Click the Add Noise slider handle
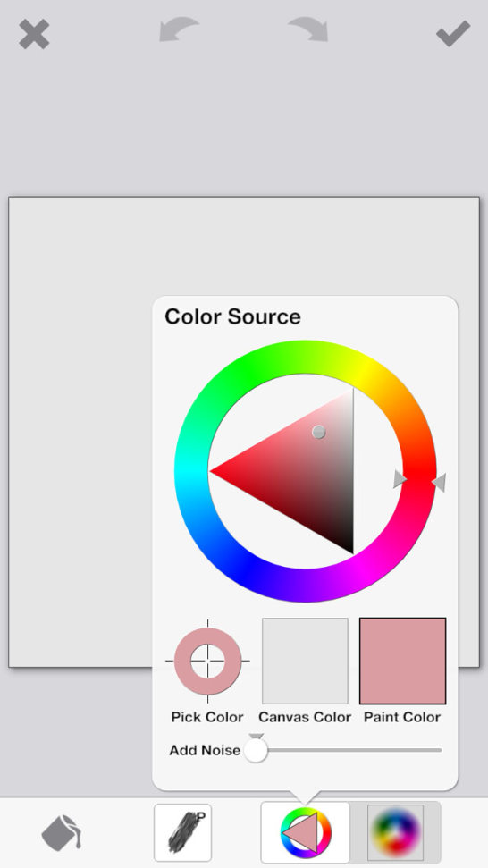Screen dimensions: 488x868 pos(256,750)
